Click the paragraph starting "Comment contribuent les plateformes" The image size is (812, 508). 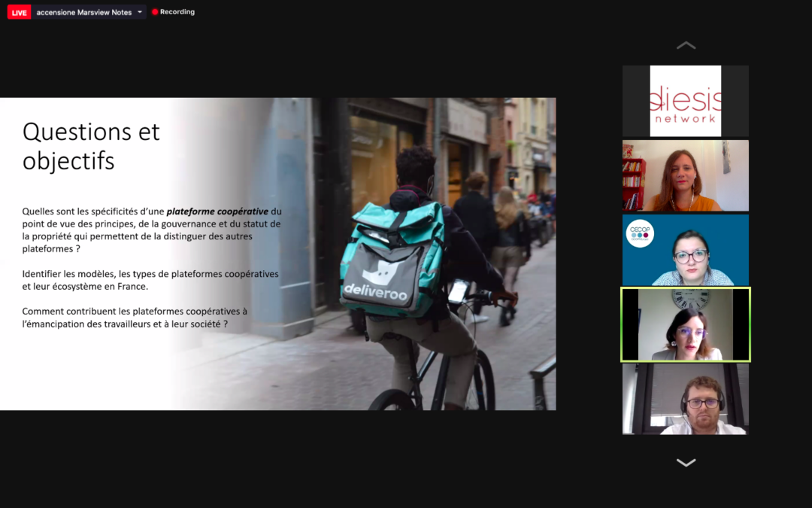click(x=135, y=318)
